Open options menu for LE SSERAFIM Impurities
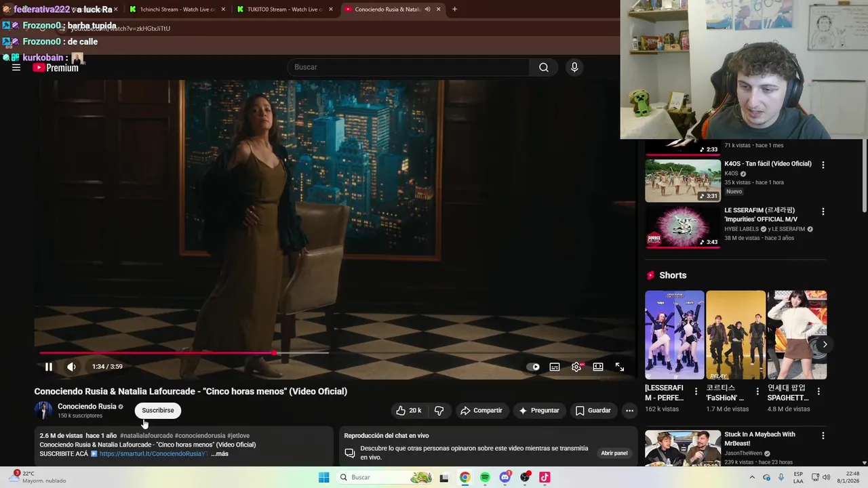 coord(823,211)
